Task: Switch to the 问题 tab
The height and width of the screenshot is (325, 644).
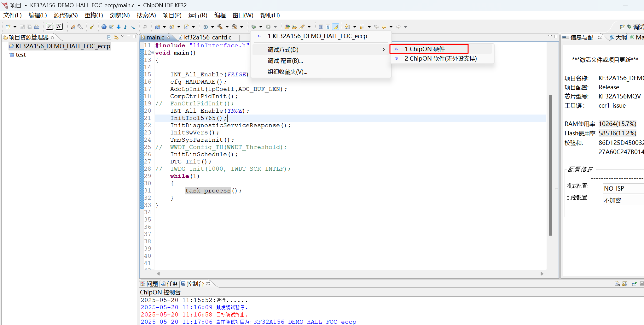Action: [x=149, y=284]
